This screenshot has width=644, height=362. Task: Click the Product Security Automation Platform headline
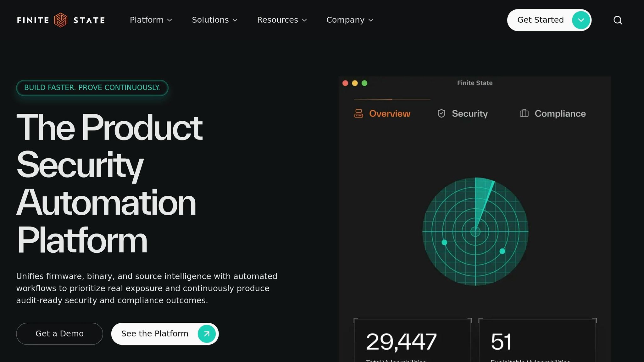[x=109, y=184]
